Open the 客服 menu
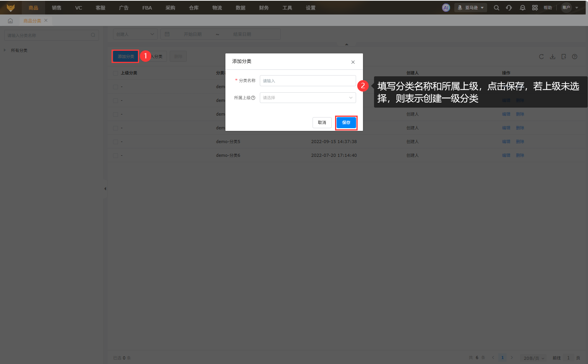Viewport: 588px width, 364px height. coord(100,8)
